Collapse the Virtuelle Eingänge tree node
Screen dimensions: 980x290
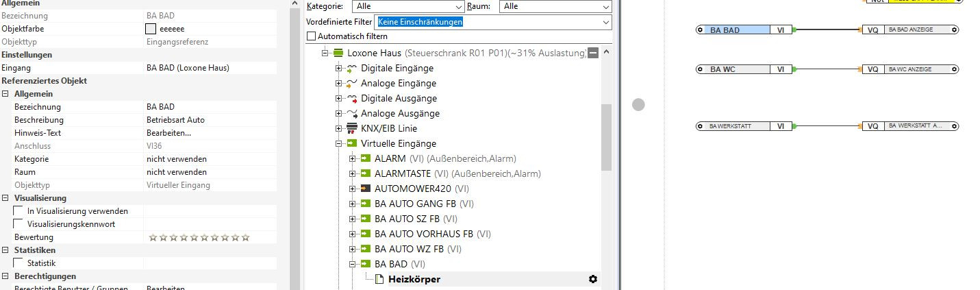click(x=338, y=144)
